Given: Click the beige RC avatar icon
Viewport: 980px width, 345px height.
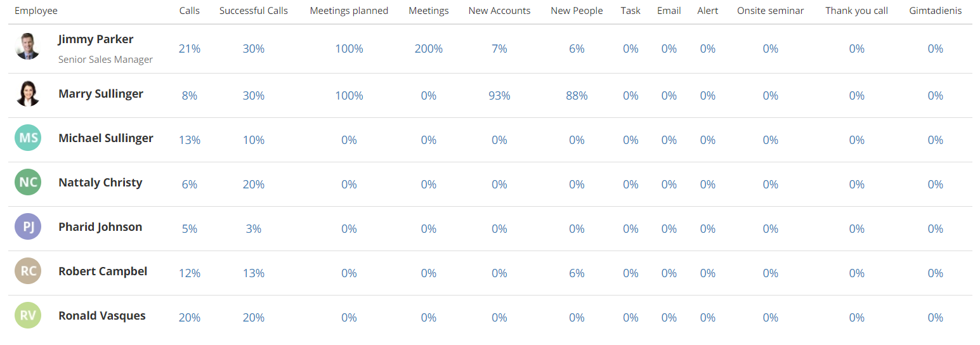Looking at the screenshot, I should [x=28, y=271].
